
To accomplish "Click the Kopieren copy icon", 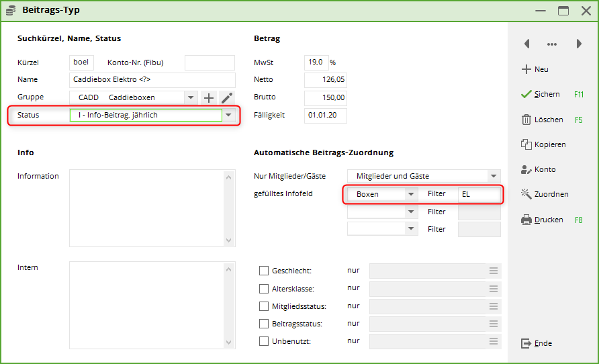I will (526, 144).
